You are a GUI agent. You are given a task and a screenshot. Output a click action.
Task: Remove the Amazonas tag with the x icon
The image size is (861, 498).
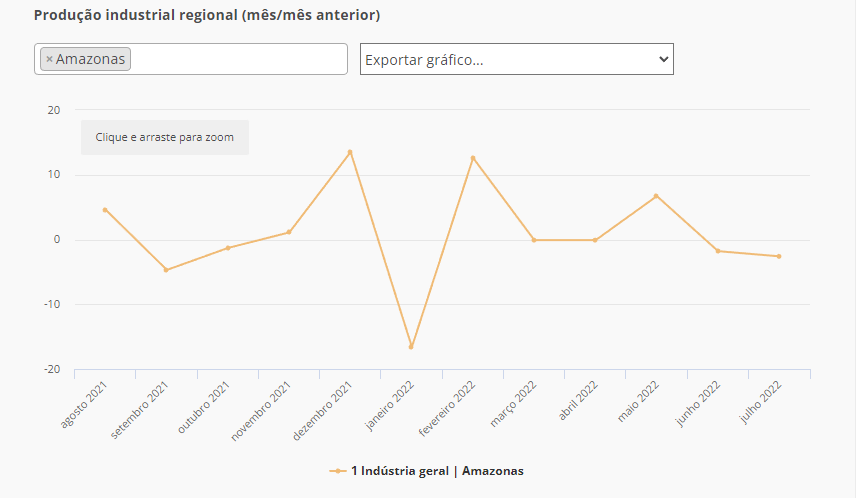click(49, 60)
